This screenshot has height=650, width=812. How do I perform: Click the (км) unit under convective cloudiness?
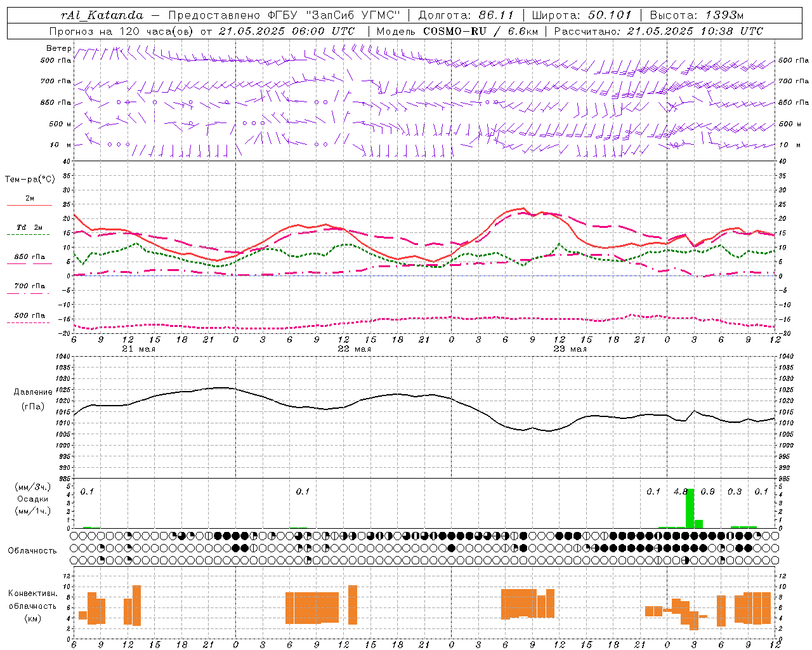(x=32, y=618)
